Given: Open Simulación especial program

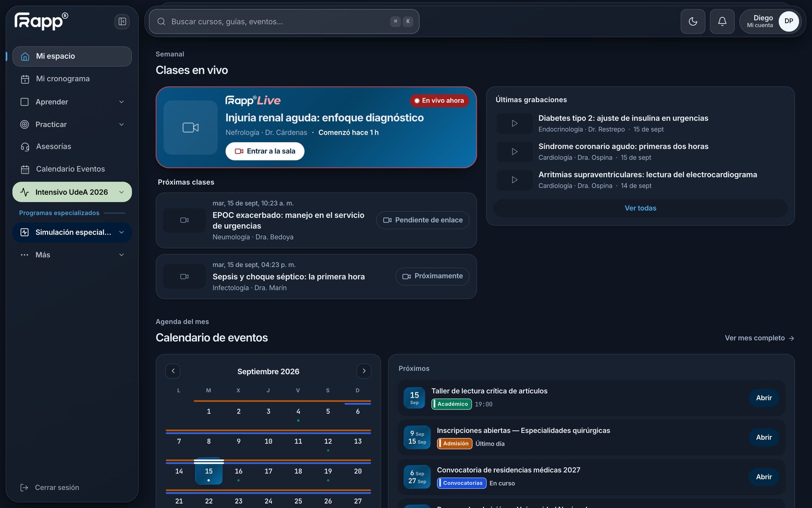Looking at the screenshot, I should pyautogui.click(x=72, y=232).
